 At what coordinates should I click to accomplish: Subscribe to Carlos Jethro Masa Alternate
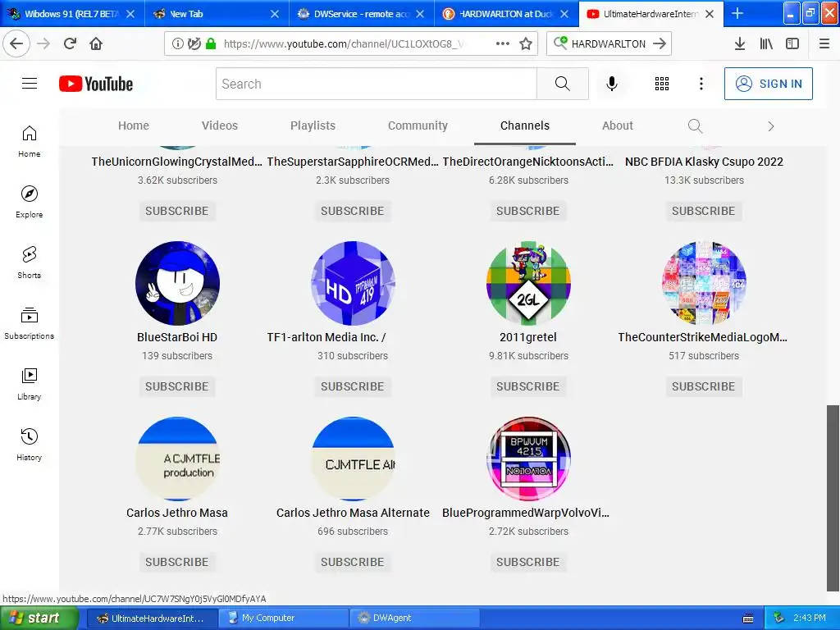(x=353, y=562)
